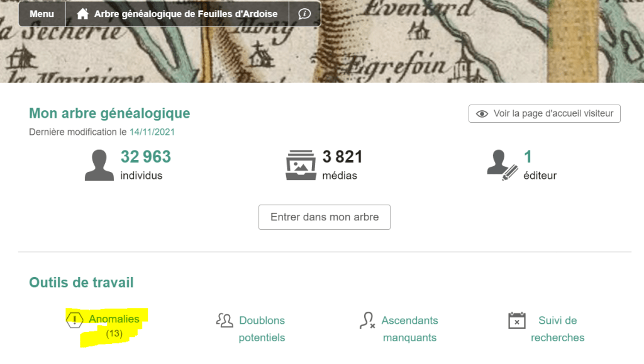Screen dimensions: 644x364
Task: Click the médias picture stack icon
Action: pyautogui.click(x=301, y=165)
